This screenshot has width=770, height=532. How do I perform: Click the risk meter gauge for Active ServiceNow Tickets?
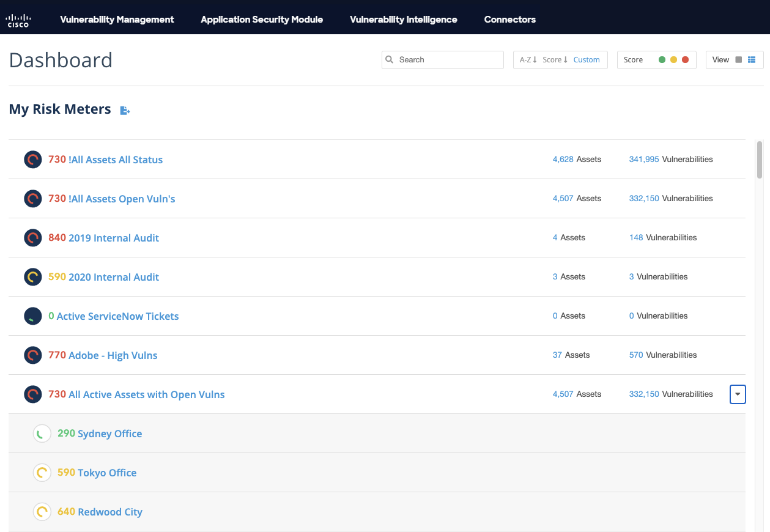click(x=32, y=316)
